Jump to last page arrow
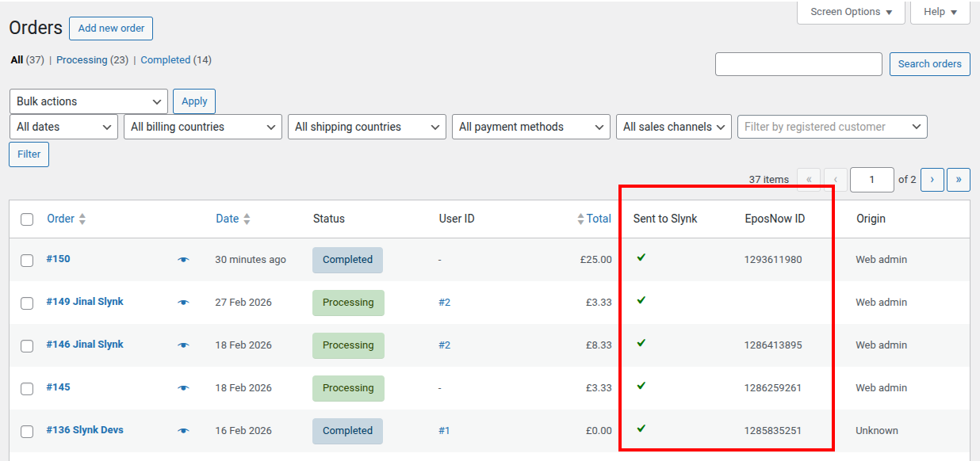This screenshot has height=461, width=980. coord(959,180)
